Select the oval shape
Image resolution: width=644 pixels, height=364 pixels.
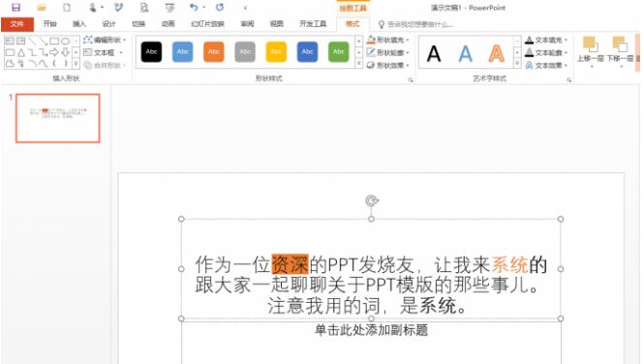(65, 41)
